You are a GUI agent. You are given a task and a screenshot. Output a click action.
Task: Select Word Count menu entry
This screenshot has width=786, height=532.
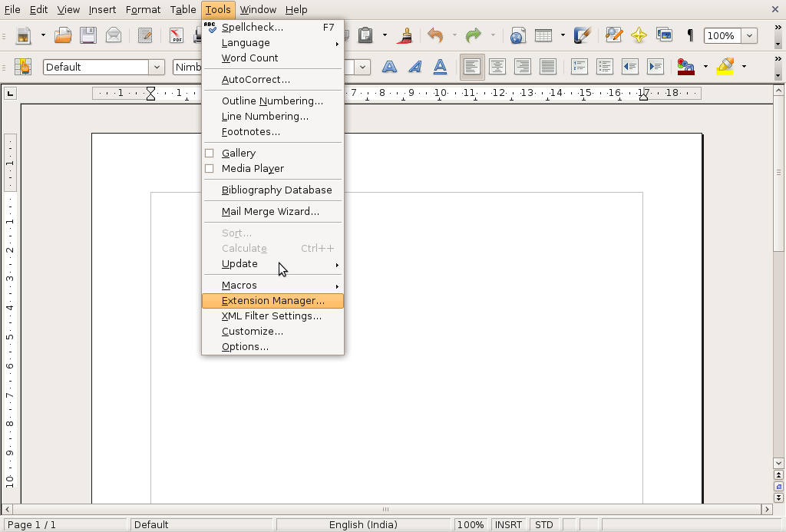pos(272,58)
